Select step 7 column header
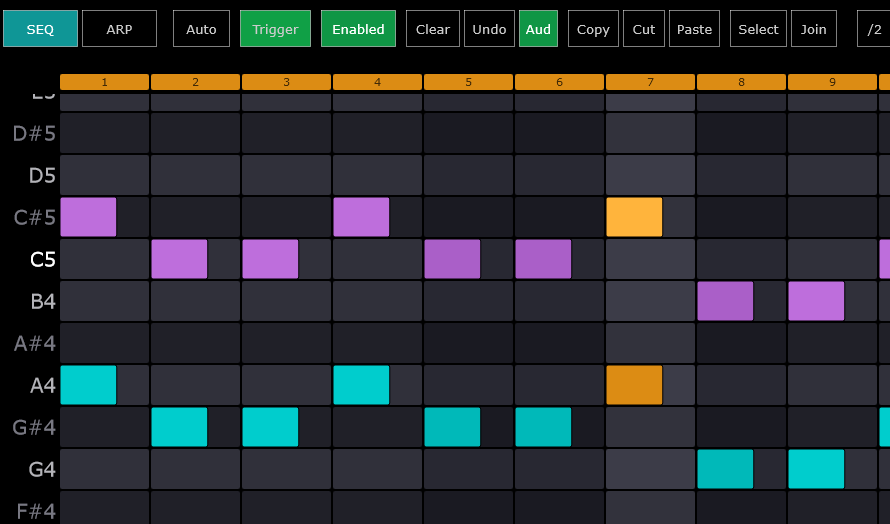The image size is (890, 524). (650, 82)
